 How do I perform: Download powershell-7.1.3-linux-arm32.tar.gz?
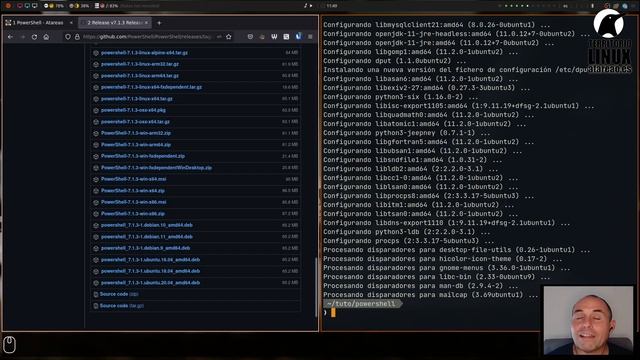[140, 64]
